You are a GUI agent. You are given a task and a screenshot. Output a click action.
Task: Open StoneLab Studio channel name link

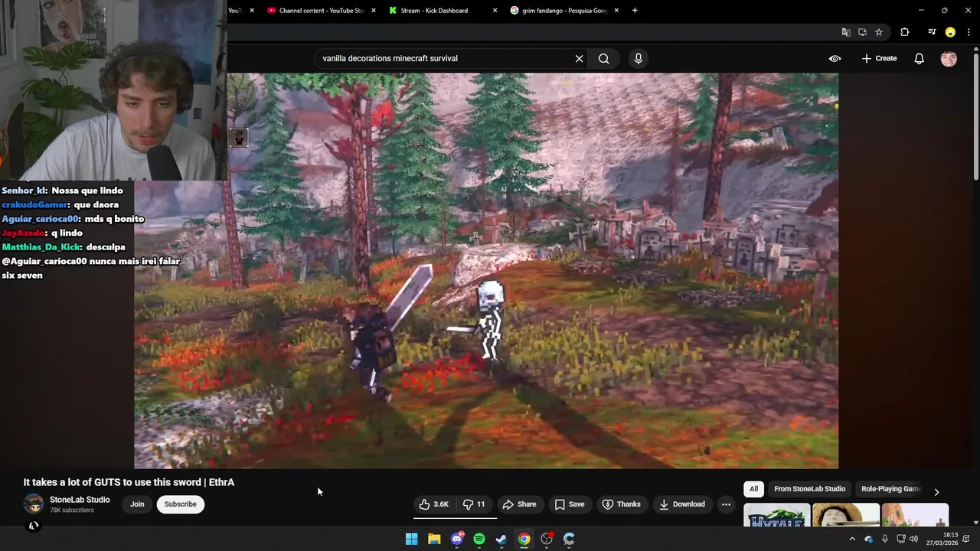click(80, 500)
